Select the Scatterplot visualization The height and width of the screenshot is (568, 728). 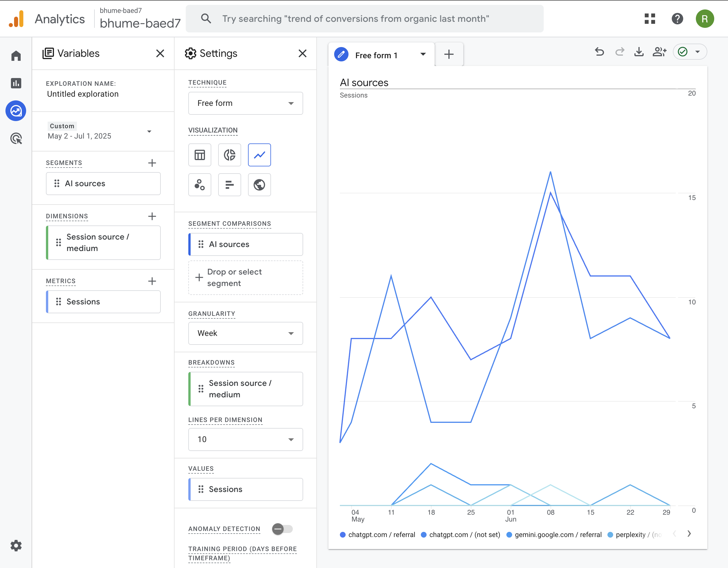pyautogui.click(x=200, y=184)
